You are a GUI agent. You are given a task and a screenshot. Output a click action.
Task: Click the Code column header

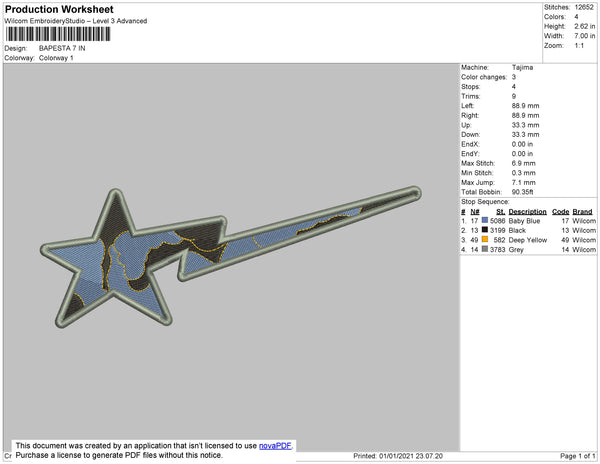(560, 212)
